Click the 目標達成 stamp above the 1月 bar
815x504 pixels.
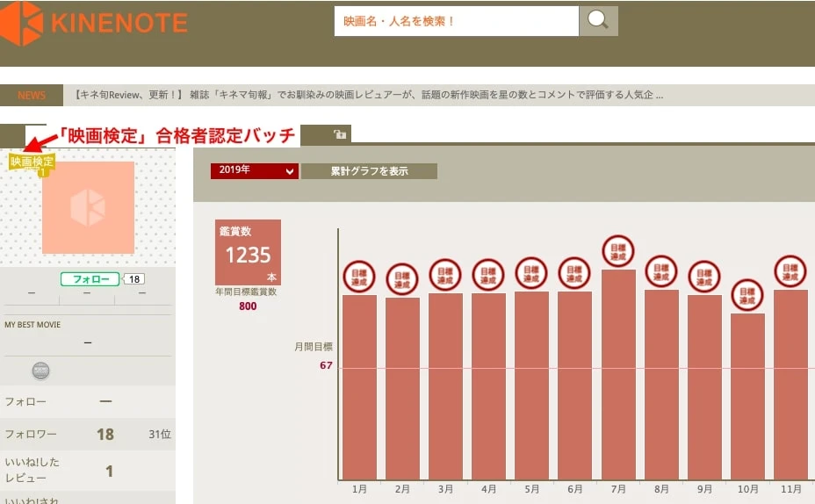point(359,277)
